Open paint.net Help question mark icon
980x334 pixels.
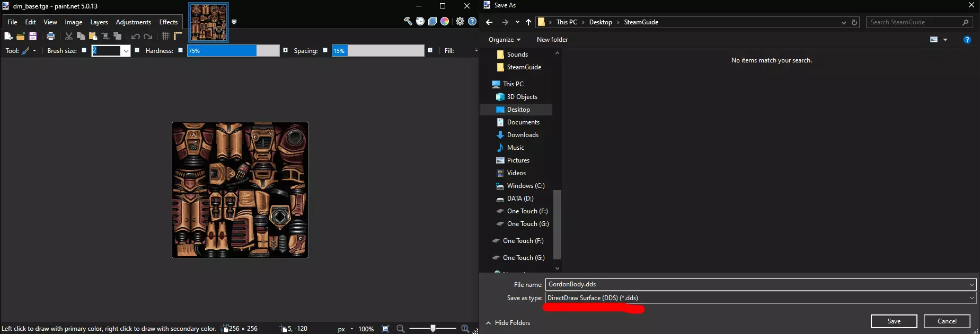pos(472,21)
